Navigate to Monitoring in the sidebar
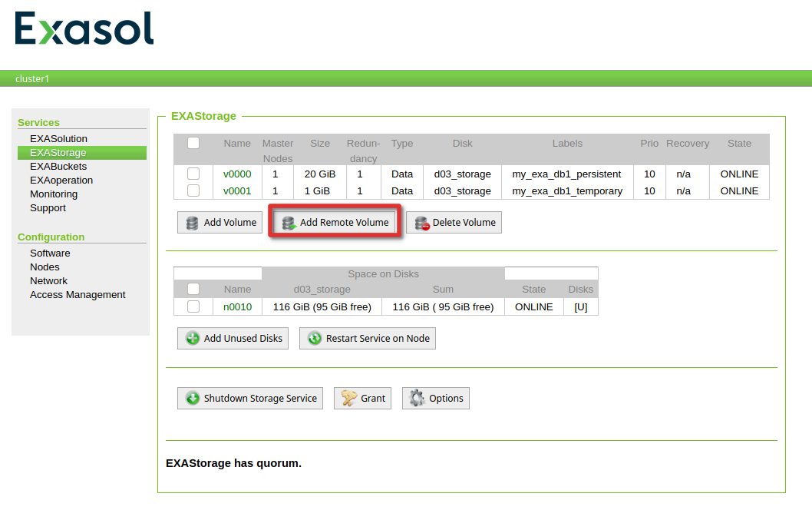 (x=54, y=194)
